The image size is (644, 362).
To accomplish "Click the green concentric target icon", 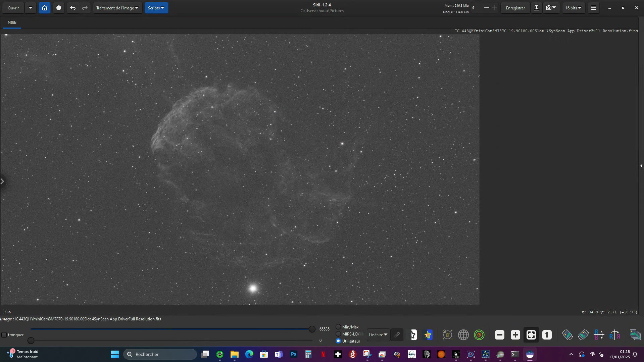I will (x=479, y=335).
